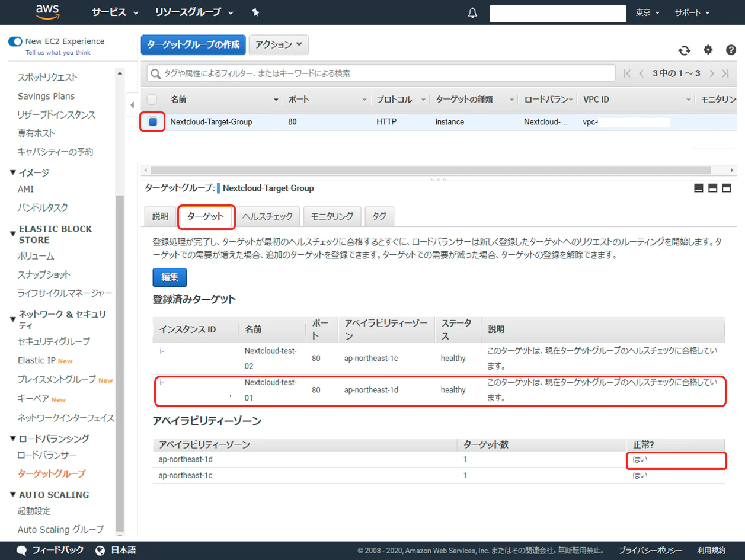Open the リソースグループ dropdown menu
This screenshot has height=560, width=745.
(x=194, y=12)
